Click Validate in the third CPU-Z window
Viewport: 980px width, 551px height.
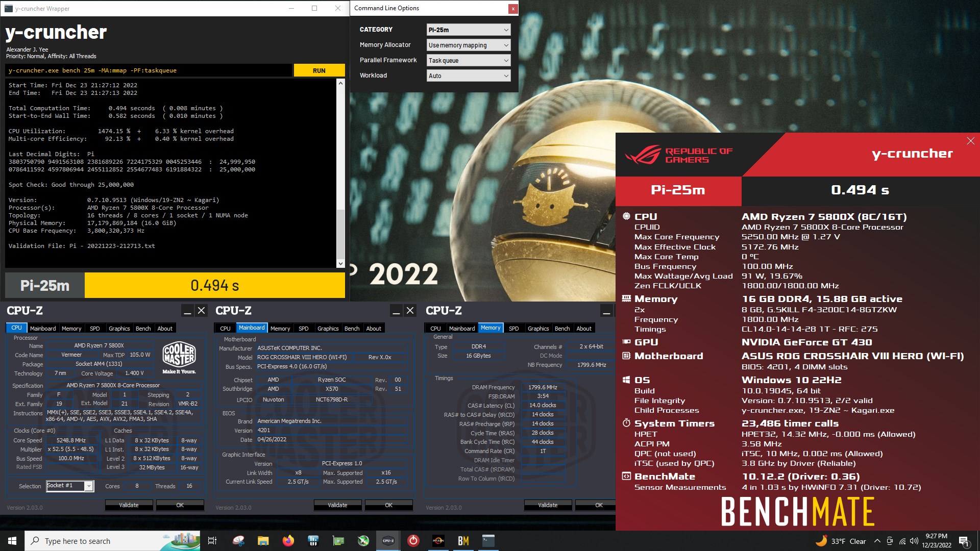[548, 505]
